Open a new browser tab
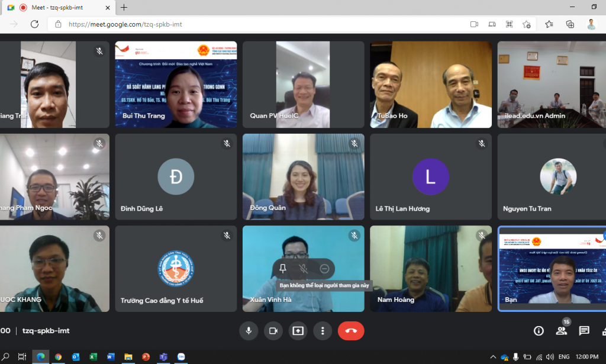 124,8
